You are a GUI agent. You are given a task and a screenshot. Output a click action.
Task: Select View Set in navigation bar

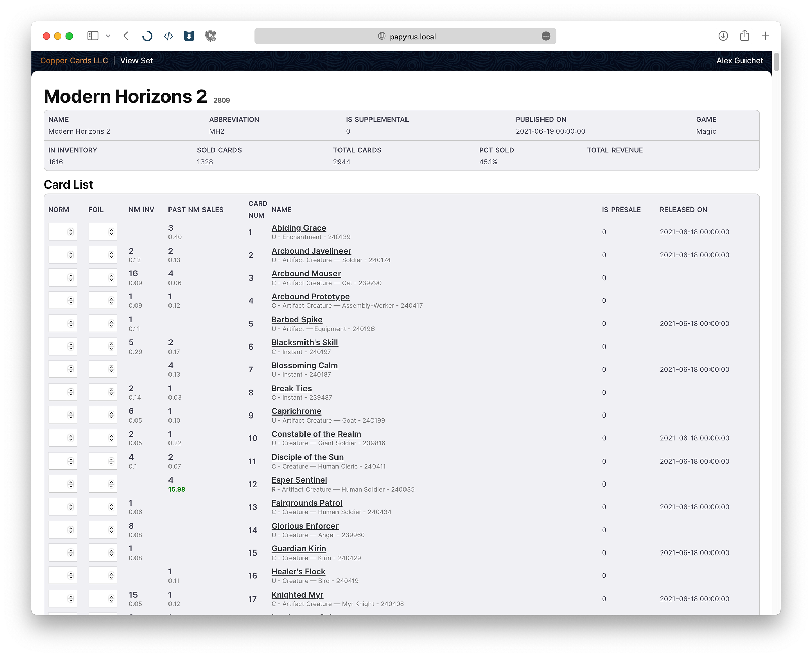coord(137,60)
